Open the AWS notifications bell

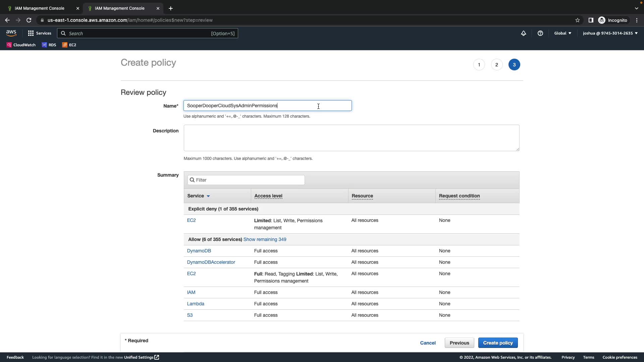point(523,33)
